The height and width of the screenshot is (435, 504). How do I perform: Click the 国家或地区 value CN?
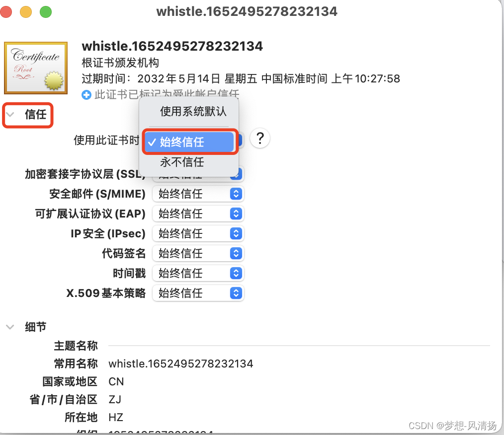coord(116,382)
